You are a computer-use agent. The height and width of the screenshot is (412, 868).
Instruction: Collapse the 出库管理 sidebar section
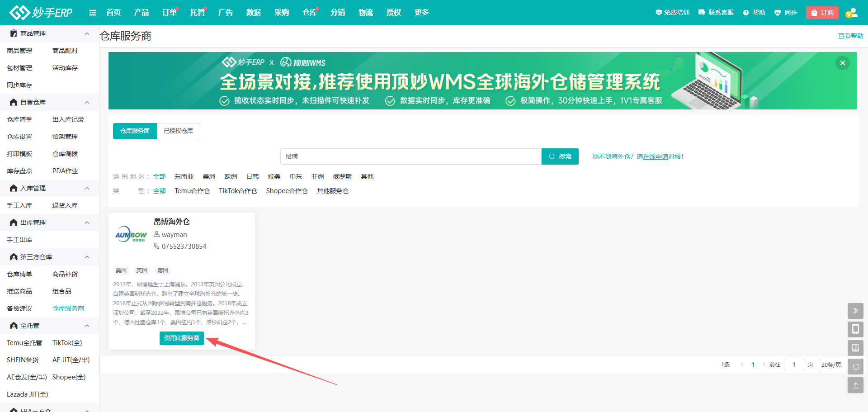tap(87, 223)
